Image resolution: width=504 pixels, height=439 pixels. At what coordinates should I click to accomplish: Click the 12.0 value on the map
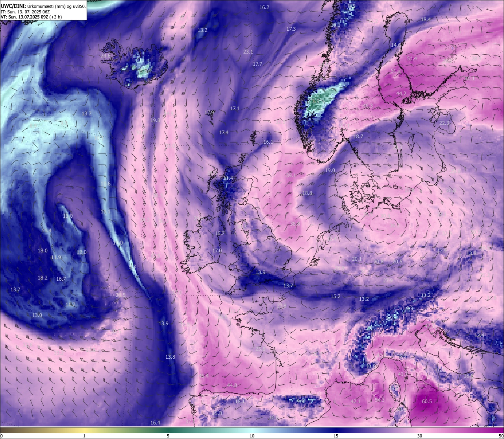point(82,252)
